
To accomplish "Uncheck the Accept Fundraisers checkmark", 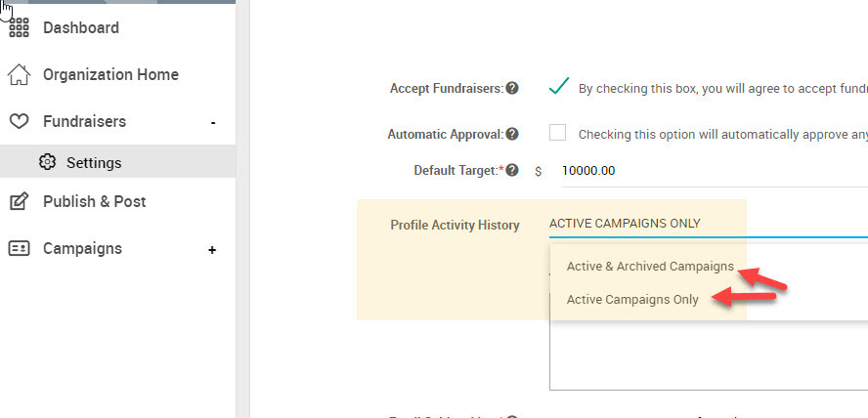I will pyautogui.click(x=559, y=86).
